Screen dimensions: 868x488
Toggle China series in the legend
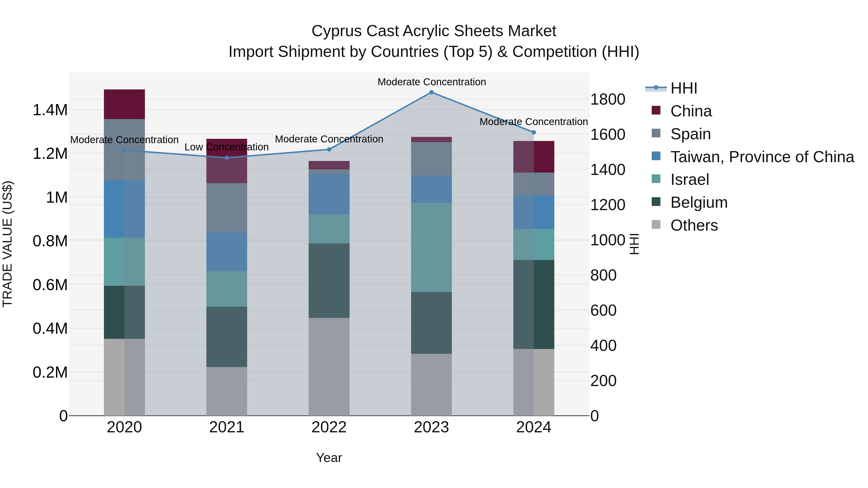click(x=682, y=111)
